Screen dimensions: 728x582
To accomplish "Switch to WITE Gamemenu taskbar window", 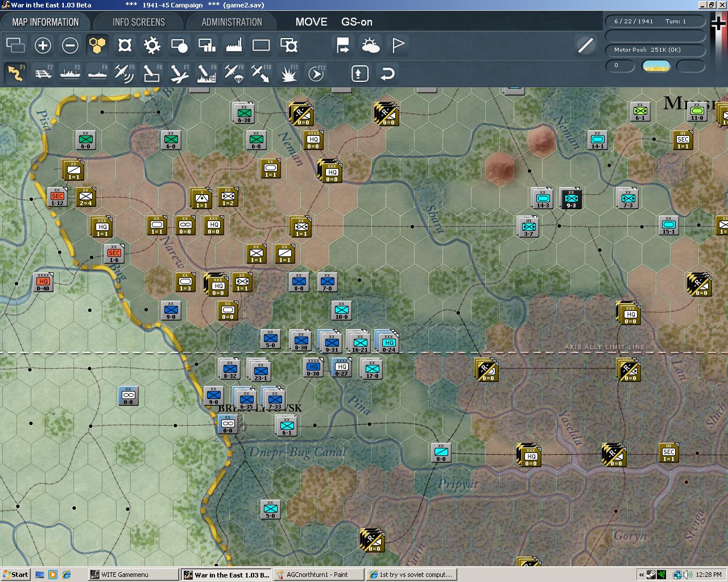I will [x=133, y=575].
